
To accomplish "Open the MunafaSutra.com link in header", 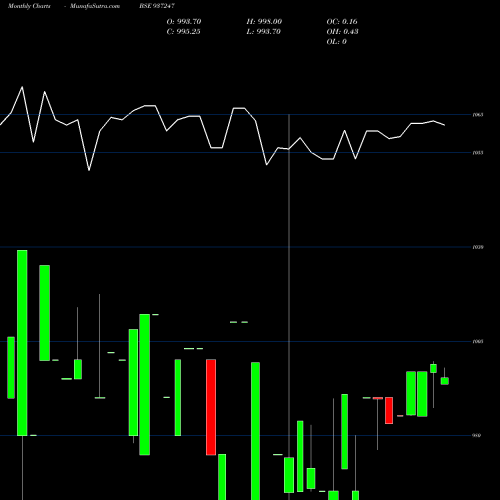I will pos(95,6).
